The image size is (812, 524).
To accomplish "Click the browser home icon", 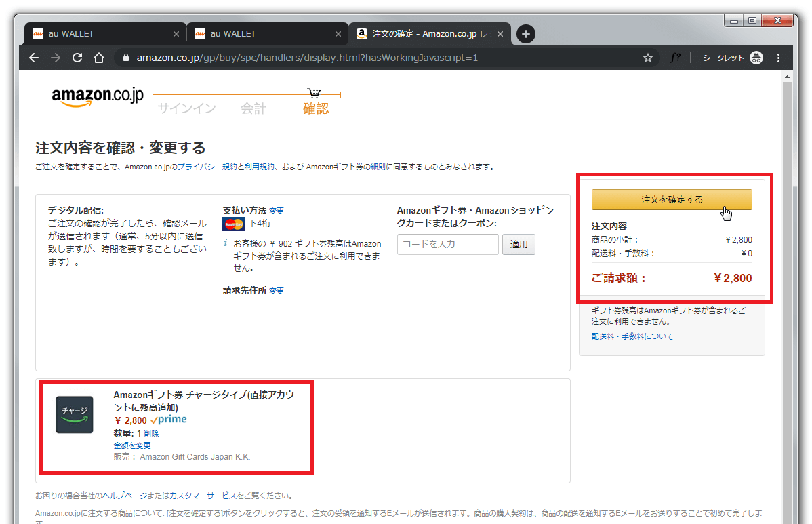I will coord(99,58).
